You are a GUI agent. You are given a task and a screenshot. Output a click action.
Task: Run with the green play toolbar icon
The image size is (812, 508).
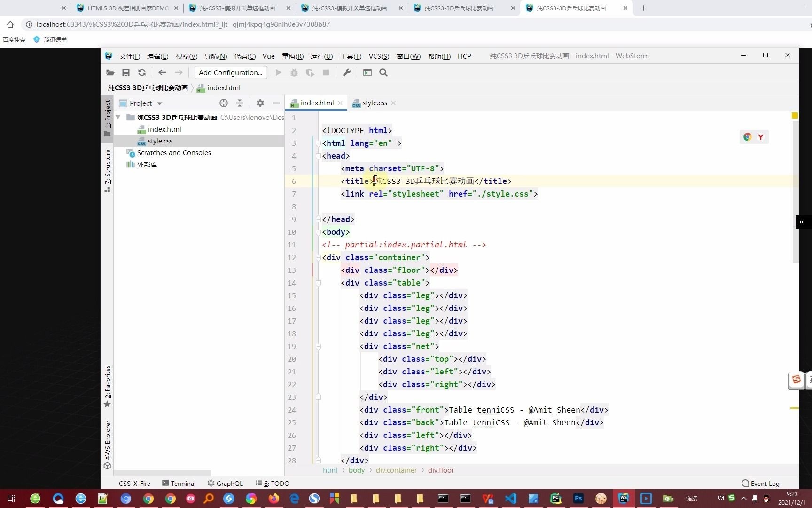[278, 72]
